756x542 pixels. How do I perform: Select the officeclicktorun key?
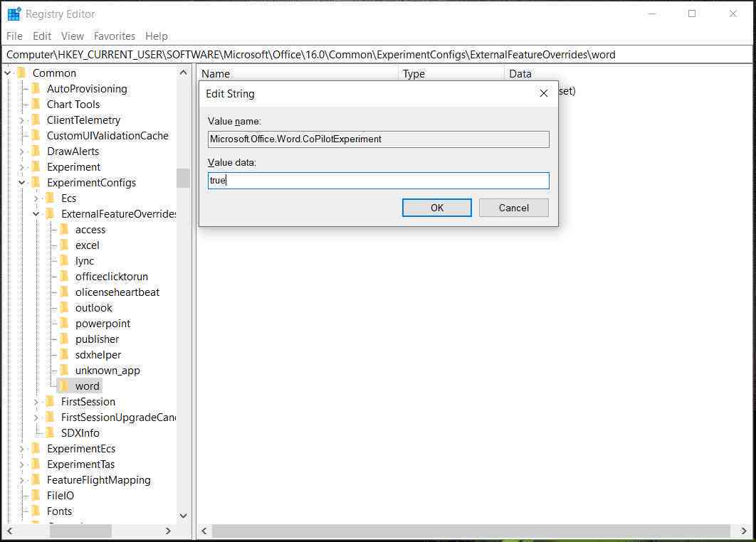tap(111, 277)
